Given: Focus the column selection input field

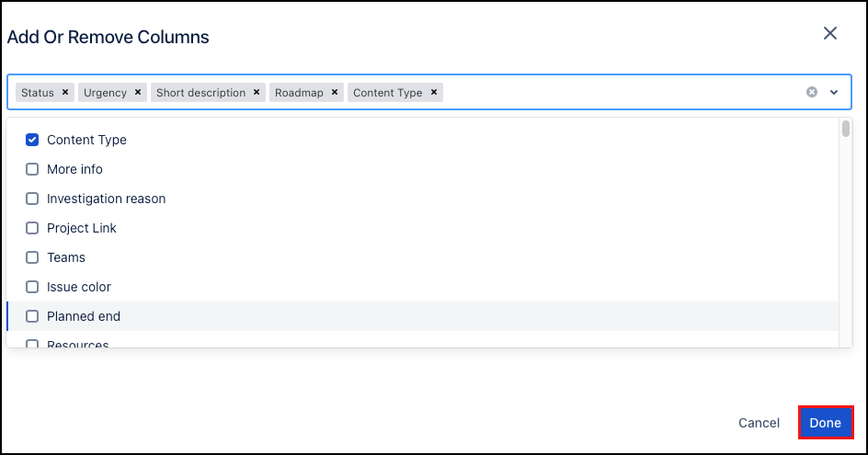Looking at the screenshot, I should (x=620, y=93).
